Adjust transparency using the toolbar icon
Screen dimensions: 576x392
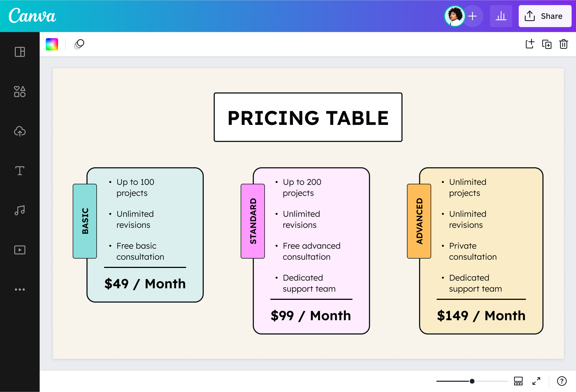point(79,44)
